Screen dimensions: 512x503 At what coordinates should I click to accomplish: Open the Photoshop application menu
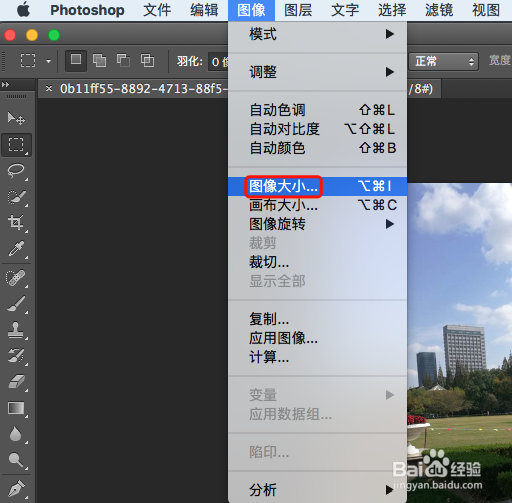pos(87,10)
